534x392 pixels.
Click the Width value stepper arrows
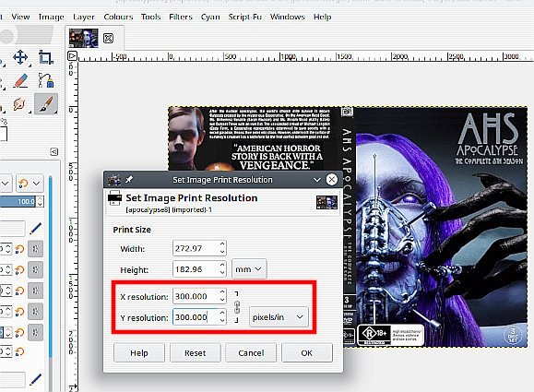click(x=222, y=248)
